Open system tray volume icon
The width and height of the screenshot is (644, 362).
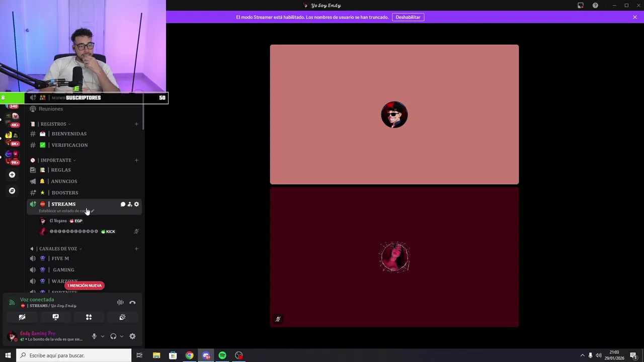pyautogui.click(x=599, y=355)
